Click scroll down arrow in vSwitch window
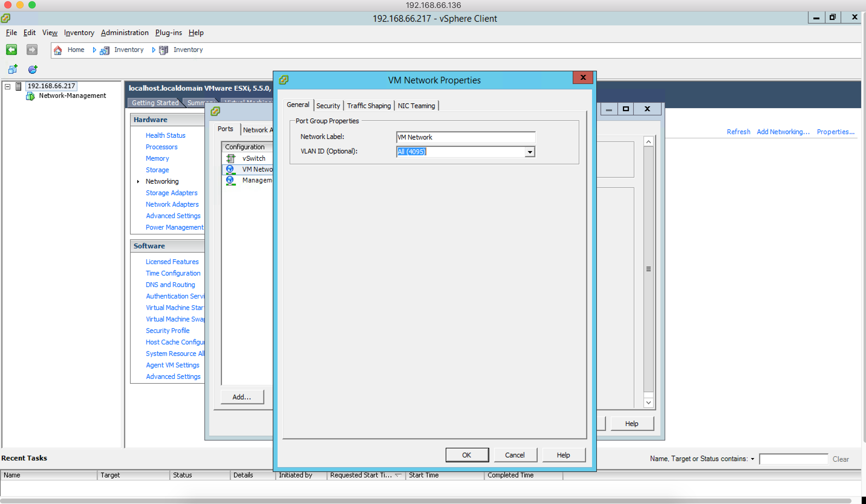Screen dimensions: 866x504 [649, 403]
